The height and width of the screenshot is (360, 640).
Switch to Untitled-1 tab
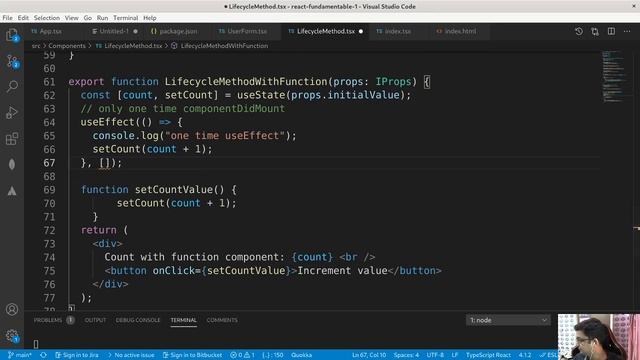click(x=114, y=31)
